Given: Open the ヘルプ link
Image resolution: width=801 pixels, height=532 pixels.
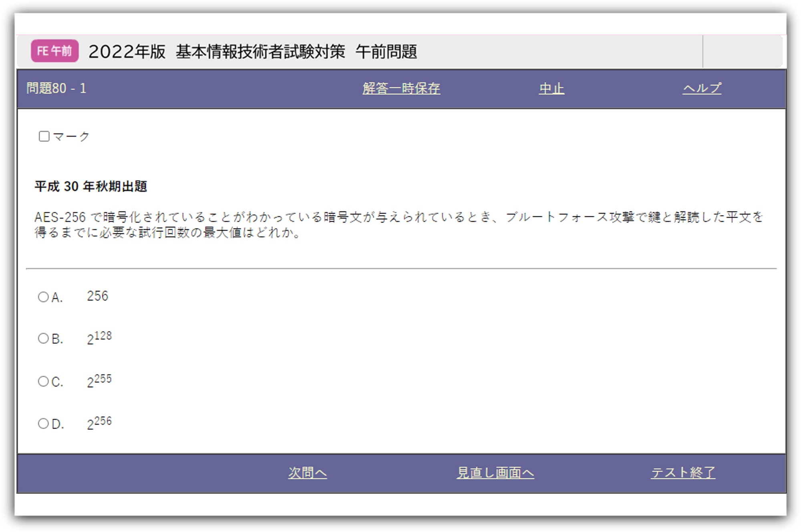Looking at the screenshot, I should tap(702, 88).
